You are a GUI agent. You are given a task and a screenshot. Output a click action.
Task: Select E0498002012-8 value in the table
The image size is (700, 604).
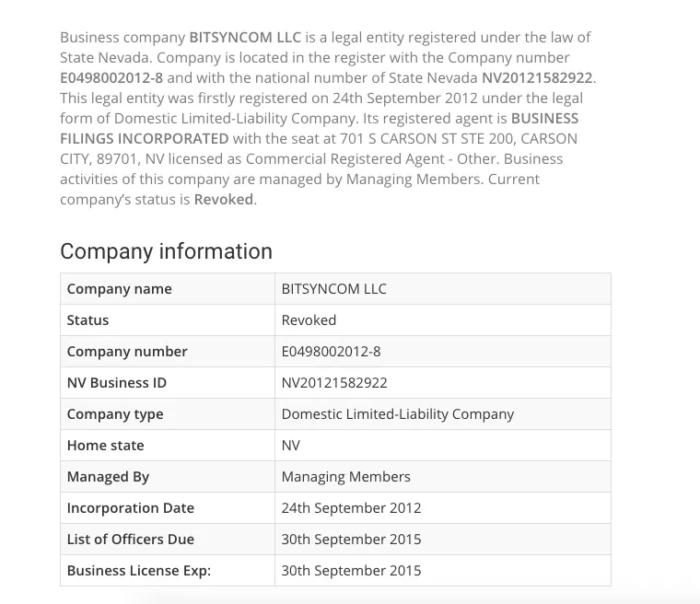click(x=331, y=352)
